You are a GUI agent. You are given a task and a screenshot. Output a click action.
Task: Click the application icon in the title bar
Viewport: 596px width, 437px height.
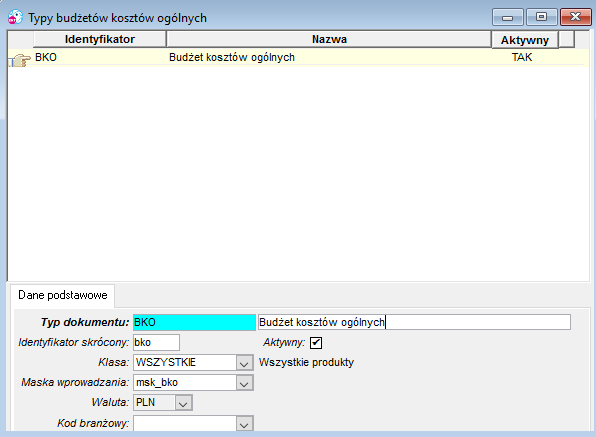16,17
